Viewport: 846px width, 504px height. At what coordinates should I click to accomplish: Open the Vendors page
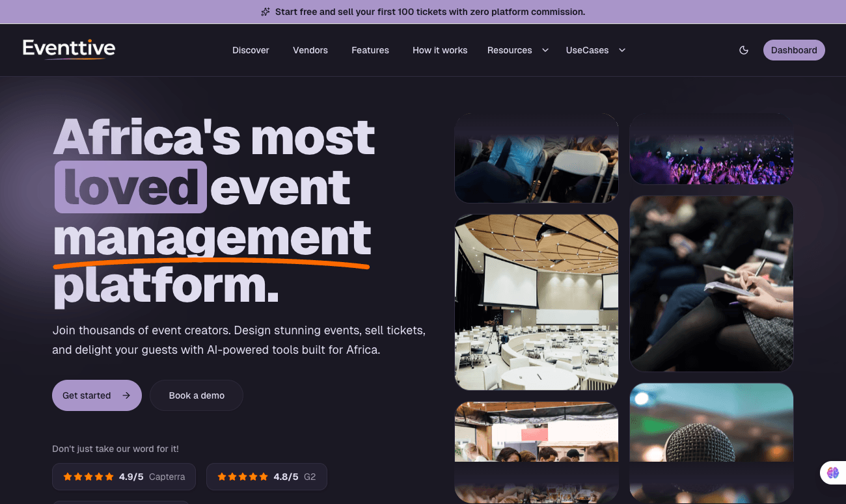pos(310,50)
